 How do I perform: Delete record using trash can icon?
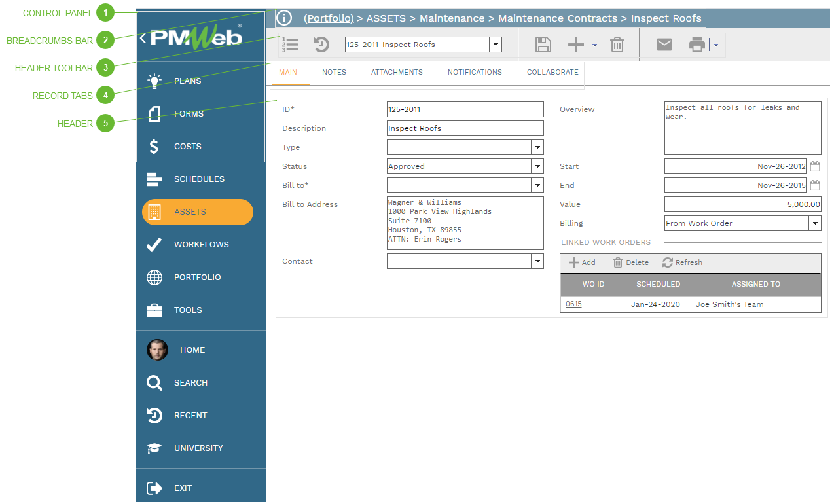(x=617, y=45)
